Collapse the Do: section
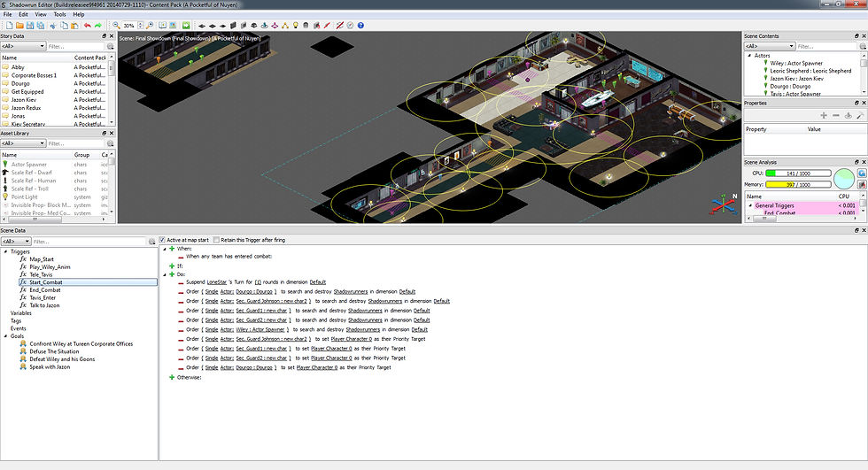 coord(165,274)
